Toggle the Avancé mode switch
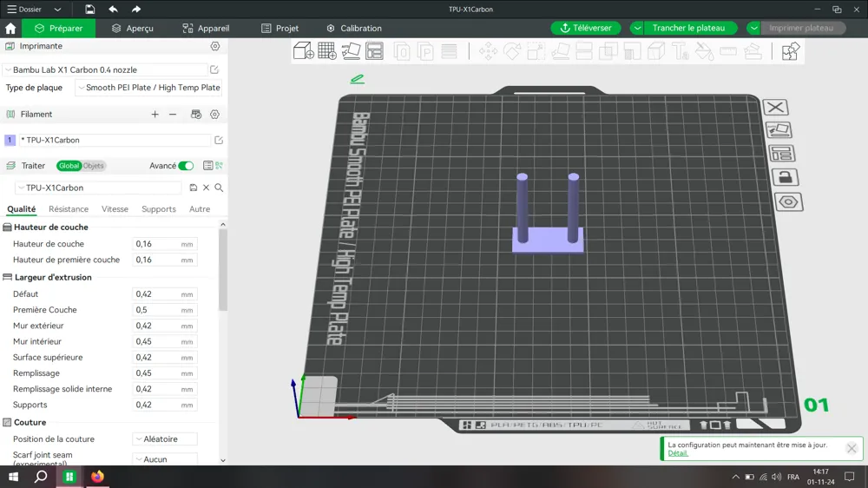 point(186,166)
